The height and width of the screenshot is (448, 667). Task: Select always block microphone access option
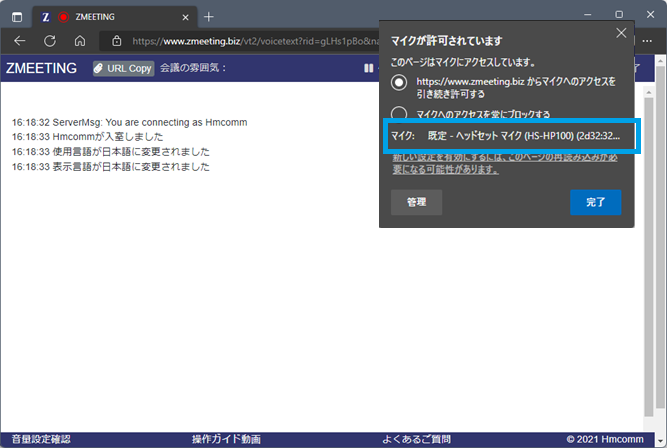400,113
